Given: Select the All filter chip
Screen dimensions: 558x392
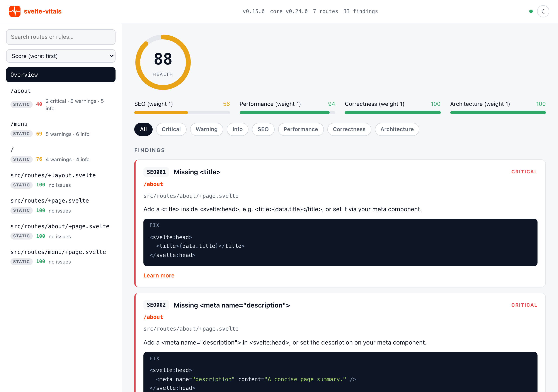Looking at the screenshot, I should 143,129.
